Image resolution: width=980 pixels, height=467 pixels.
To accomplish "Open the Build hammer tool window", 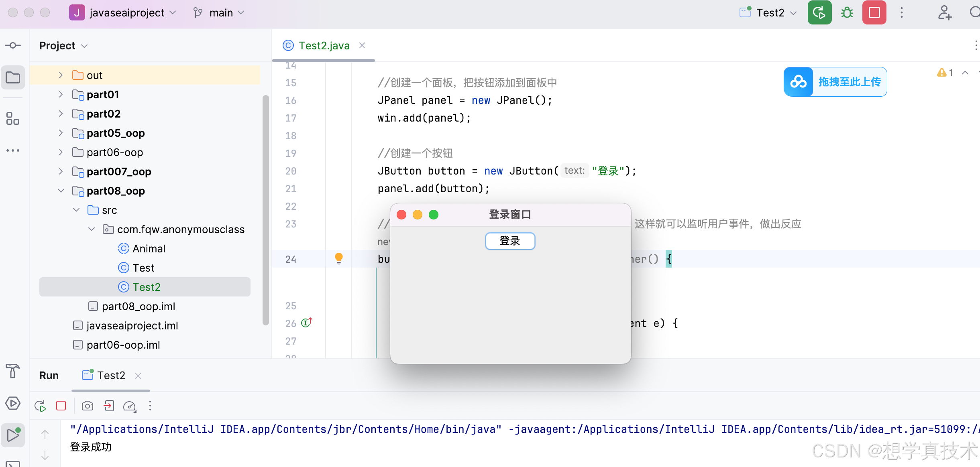I will (x=13, y=371).
